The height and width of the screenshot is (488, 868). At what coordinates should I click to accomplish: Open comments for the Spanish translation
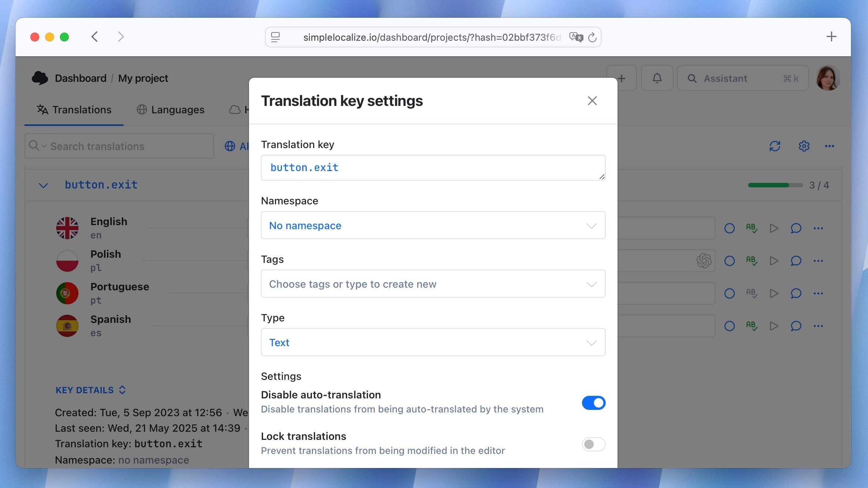[796, 326]
